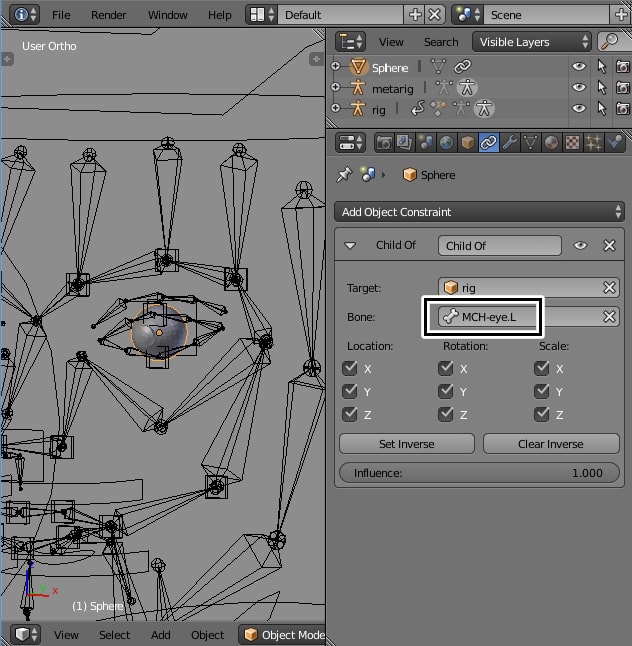Open the Visible Layers display dropdown
Viewport: 632px width, 646px height.
pos(531,42)
